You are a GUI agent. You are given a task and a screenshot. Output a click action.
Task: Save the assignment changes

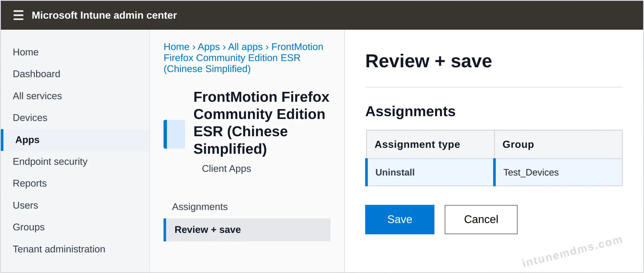coord(400,220)
